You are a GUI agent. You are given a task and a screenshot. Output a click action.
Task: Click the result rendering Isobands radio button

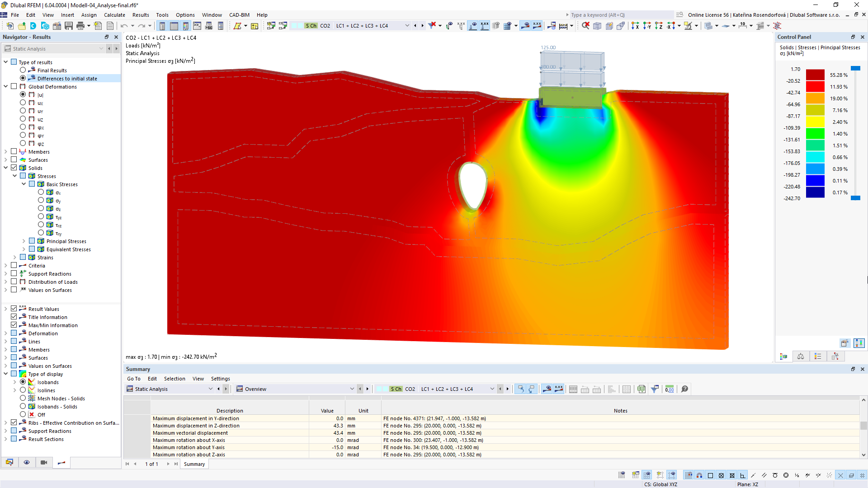tap(24, 382)
